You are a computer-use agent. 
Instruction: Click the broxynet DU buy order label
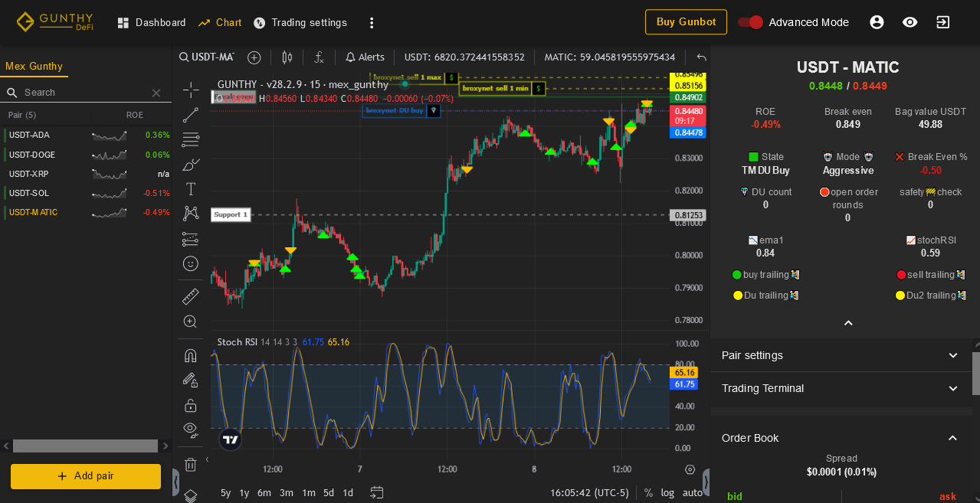coord(402,111)
